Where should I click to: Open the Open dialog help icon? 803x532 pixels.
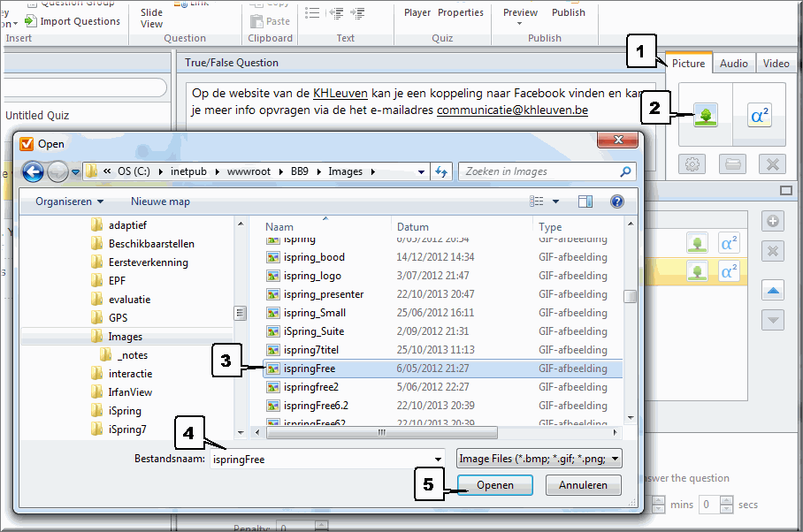pos(617,201)
